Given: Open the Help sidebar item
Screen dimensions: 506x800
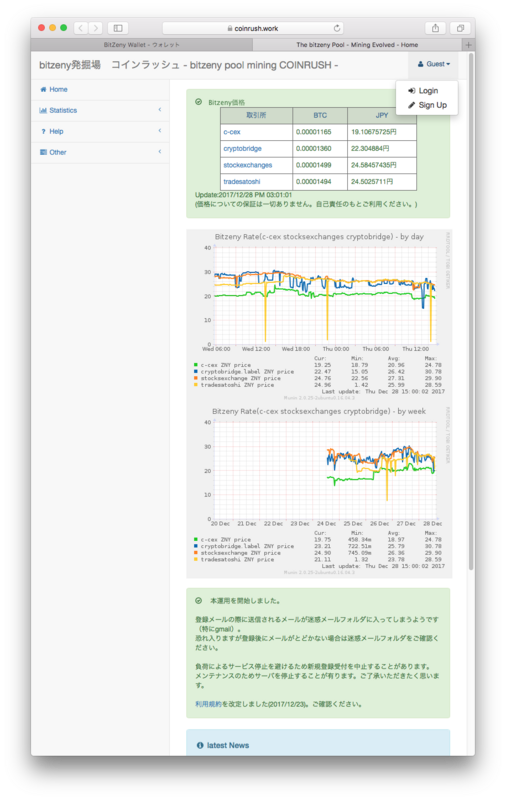Looking at the screenshot, I should click(x=100, y=131).
